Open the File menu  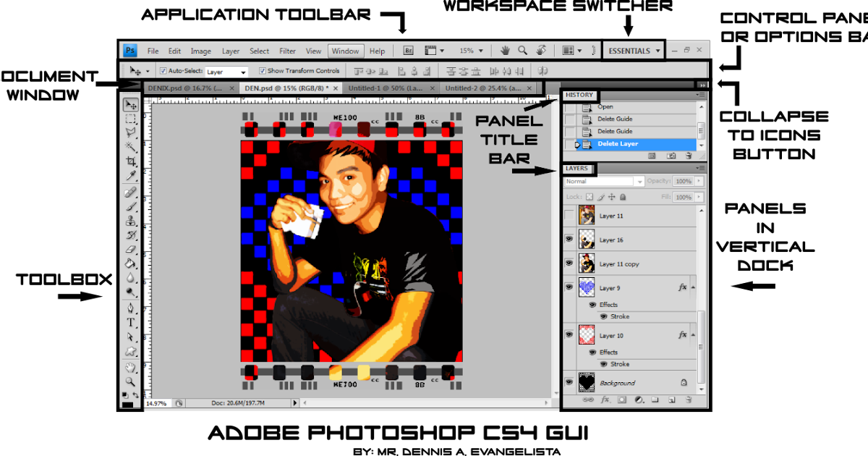point(153,51)
